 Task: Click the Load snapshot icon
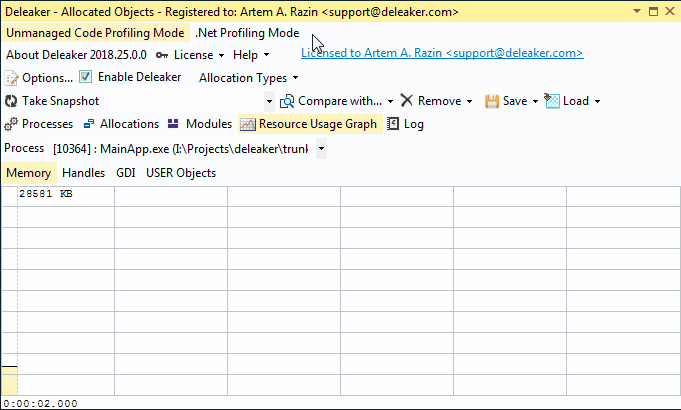click(552, 101)
